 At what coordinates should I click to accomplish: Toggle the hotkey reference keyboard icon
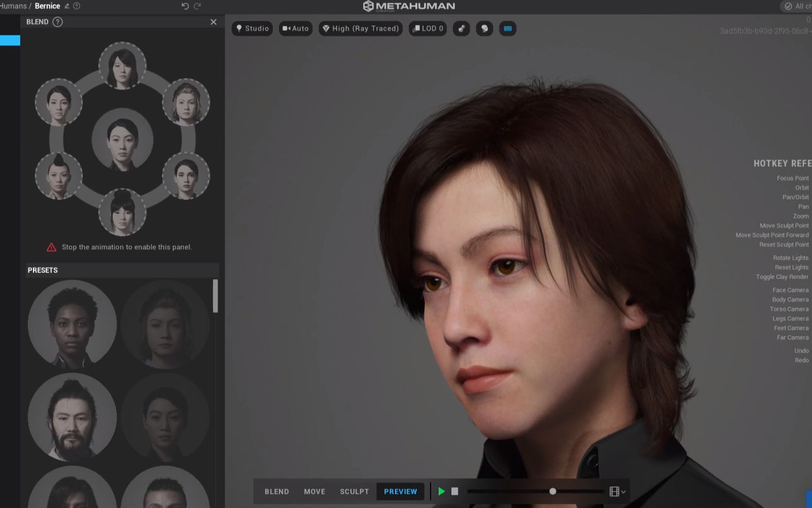[508, 28]
